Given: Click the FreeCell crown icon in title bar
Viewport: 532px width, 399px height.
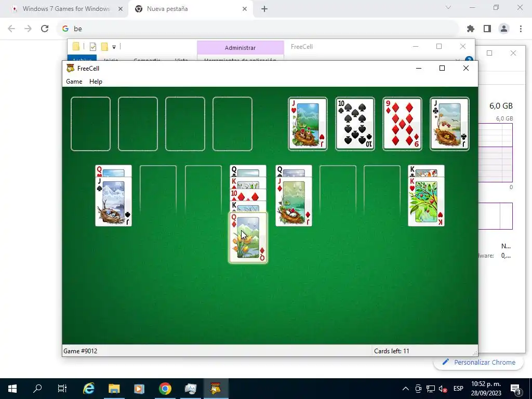Looking at the screenshot, I should [70, 68].
